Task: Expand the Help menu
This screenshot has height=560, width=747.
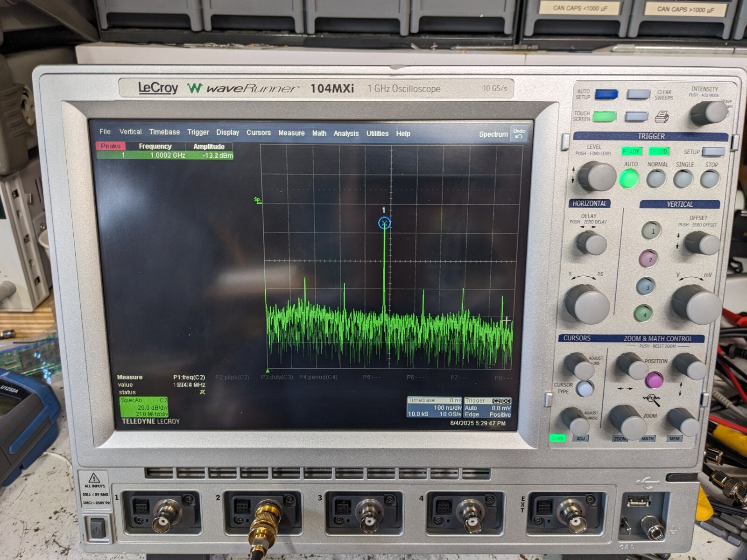Action: tap(403, 134)
